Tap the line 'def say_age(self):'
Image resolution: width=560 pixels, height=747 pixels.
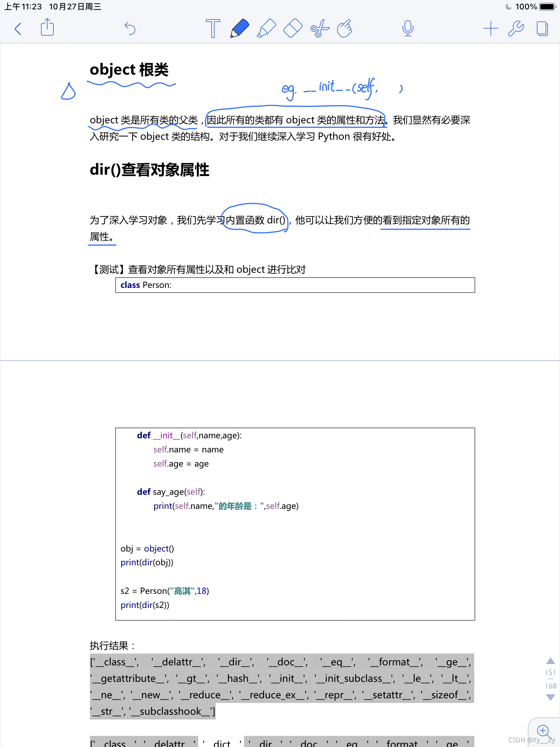pos(171,492)
